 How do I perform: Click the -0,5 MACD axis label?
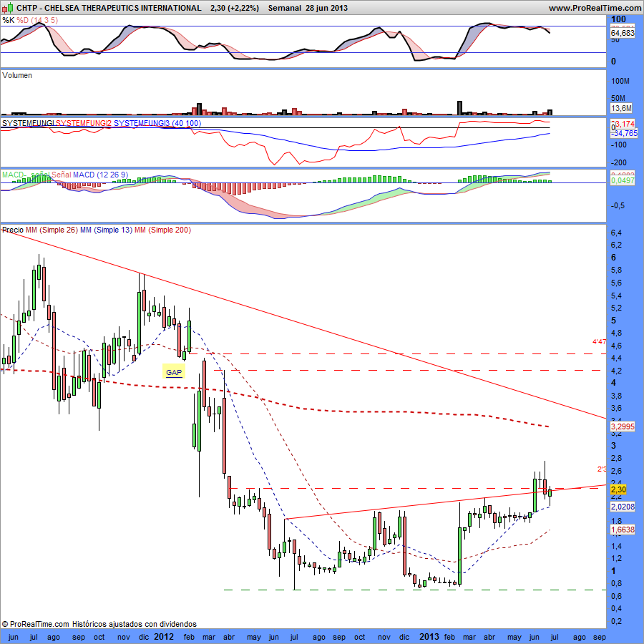click(618, 205)
